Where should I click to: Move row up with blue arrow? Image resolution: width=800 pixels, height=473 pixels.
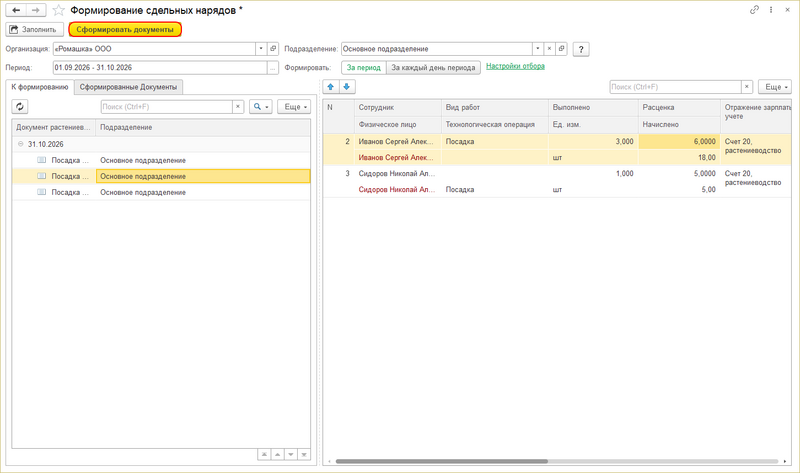coord(331,87)
